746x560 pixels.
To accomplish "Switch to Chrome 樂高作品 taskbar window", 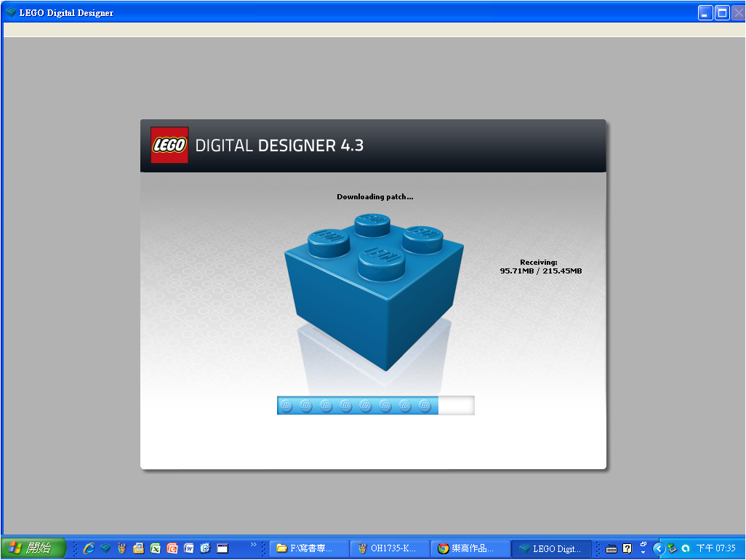I will coord(470,548).
